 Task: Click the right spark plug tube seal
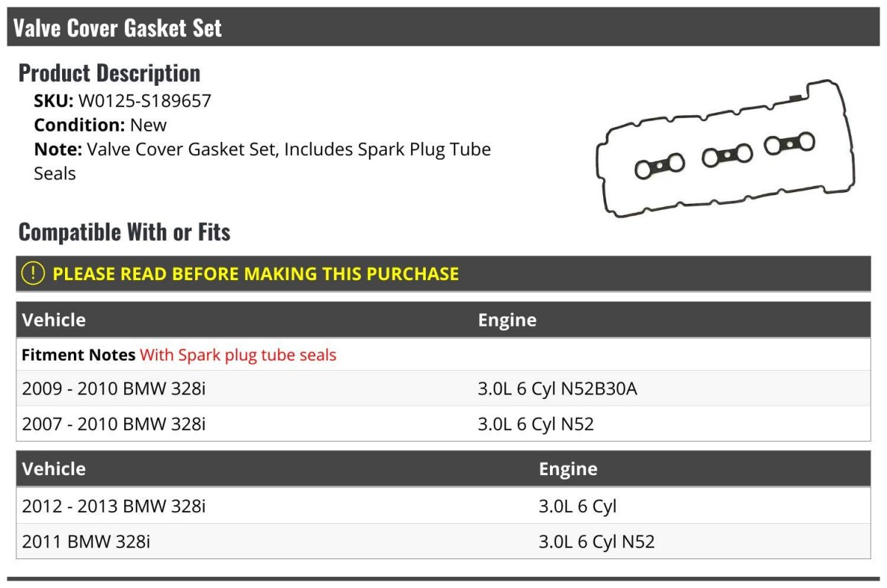[789, 143]
